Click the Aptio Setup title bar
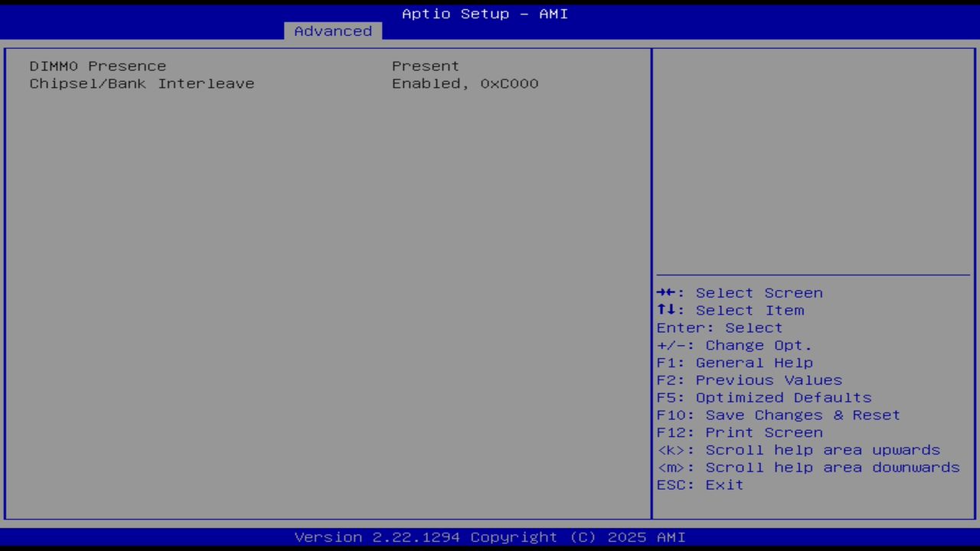The width and height of the screenshot is (980, 551). pyautogui.click(x=485, y=13)
